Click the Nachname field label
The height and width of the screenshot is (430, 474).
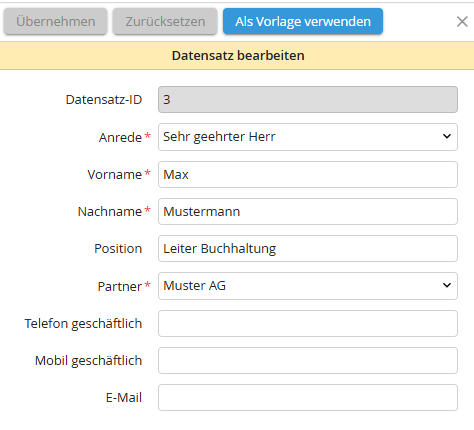110,211
